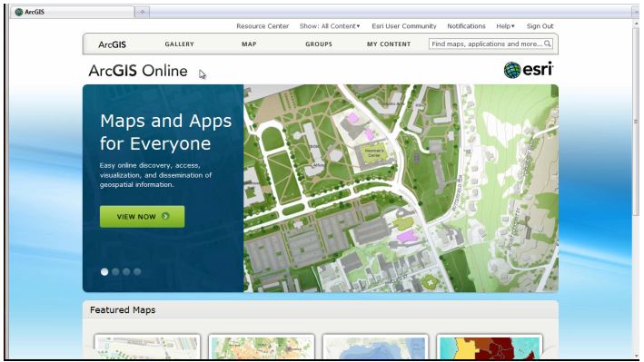Expand the Help dropdown menu
This screenshot has height=362, width=644.
(505, 25)
